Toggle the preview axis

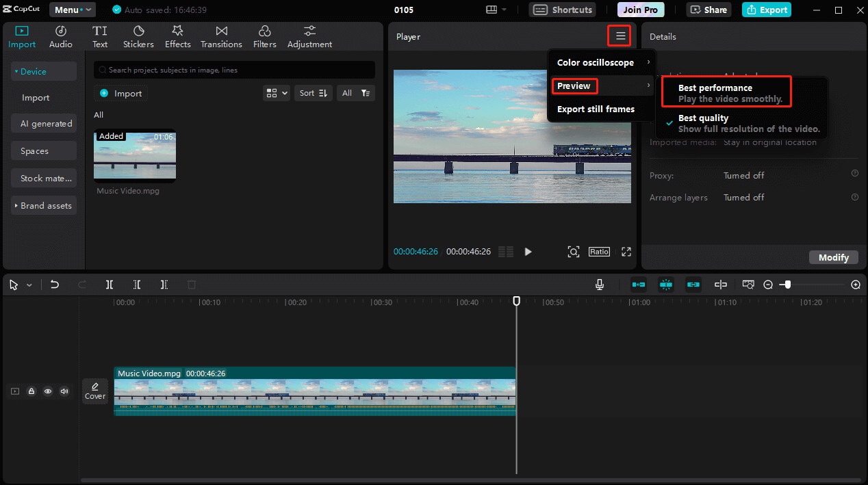tap(720, 285)
